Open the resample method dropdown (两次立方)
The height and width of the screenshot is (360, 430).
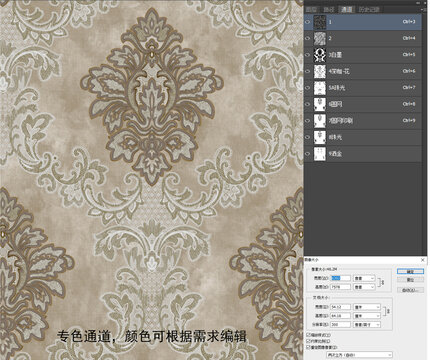point(359,355)
